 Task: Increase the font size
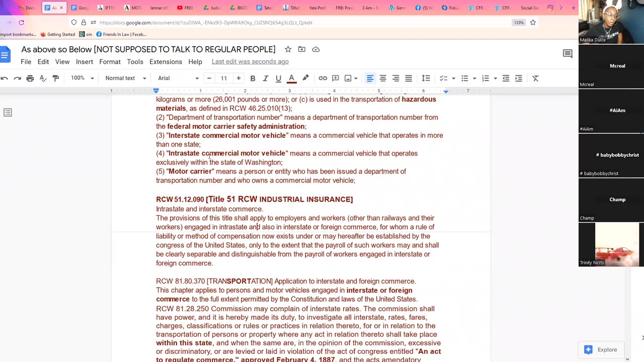[x=238, y=78]
